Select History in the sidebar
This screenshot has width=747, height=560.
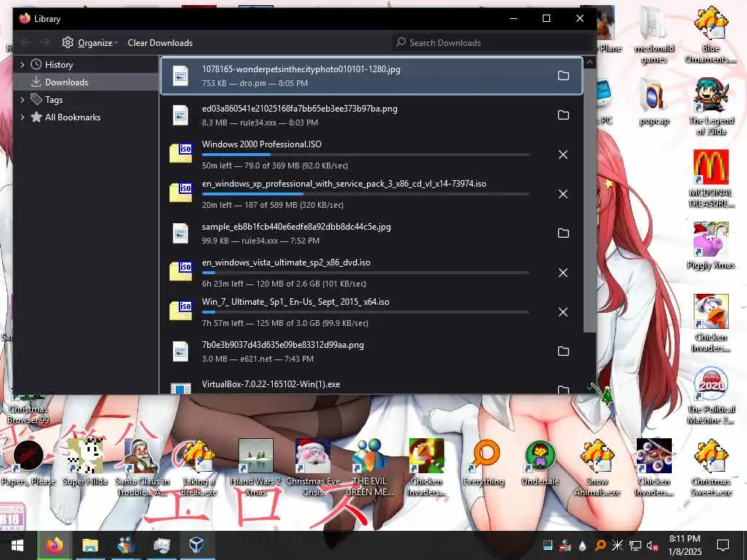pyautogui.click(x=58, y=65)
